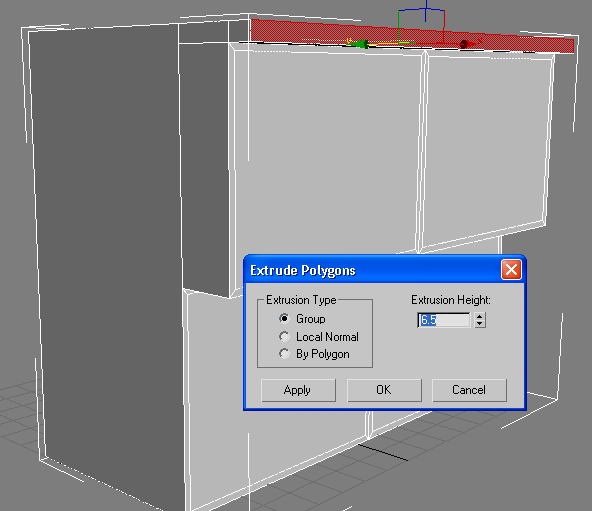Close the Extrude Polygons dialog window
Image resolution: width=592 pixels, height=511 pixels.
pyautogui.click(x=511, y=270)
